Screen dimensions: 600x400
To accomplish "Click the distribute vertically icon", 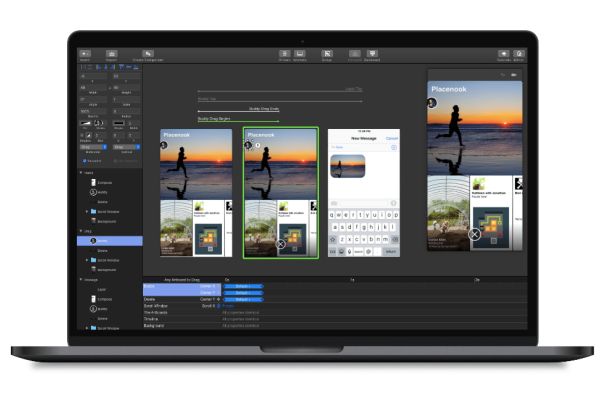I will tap(90, 67).
